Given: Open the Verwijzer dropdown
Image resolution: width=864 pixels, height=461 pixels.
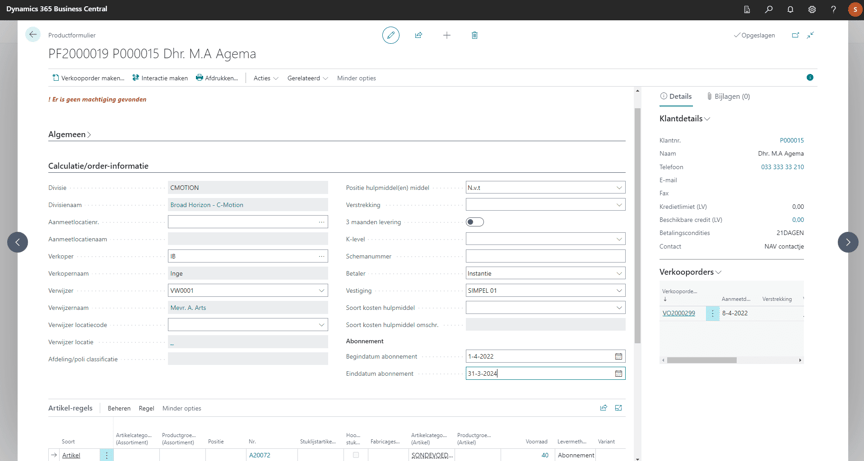Looking at the screenshot, I should (x=321, y=290).
